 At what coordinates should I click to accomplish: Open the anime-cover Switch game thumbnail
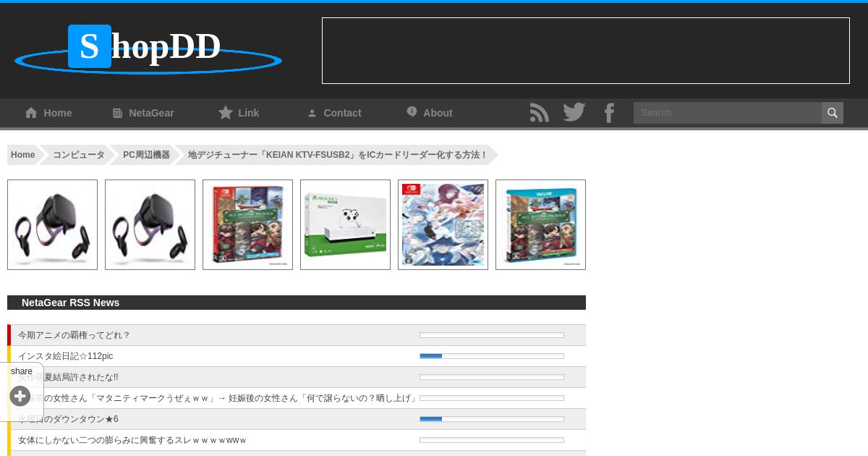443,225
